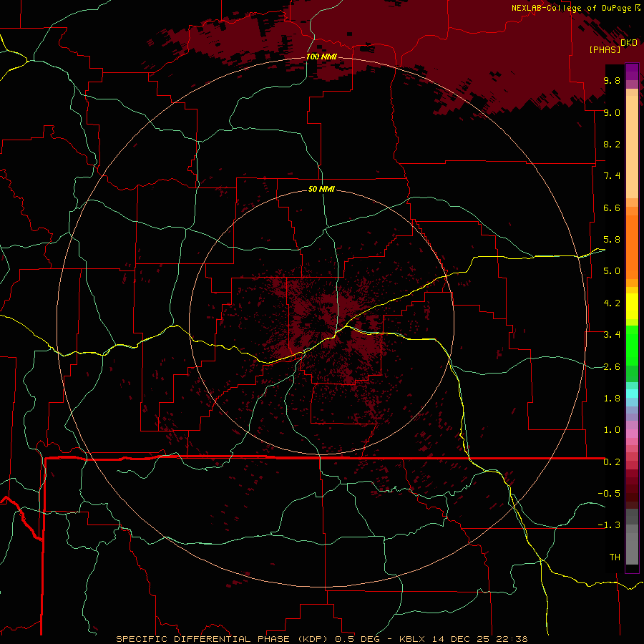The width and height of the screenshot is (644, 644).
Task: Click the 8.2 legend value
Action: point(612,144)
